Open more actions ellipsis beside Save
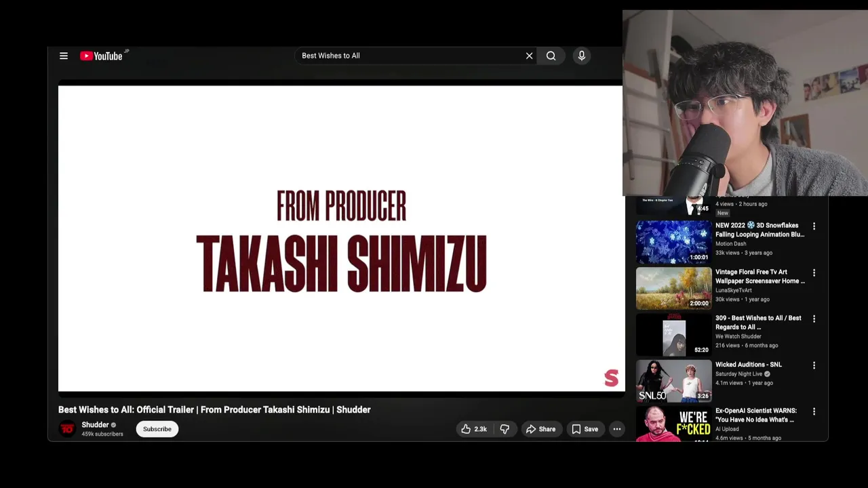The height and width of the screenshot is (488, 868). coord(617,429)
